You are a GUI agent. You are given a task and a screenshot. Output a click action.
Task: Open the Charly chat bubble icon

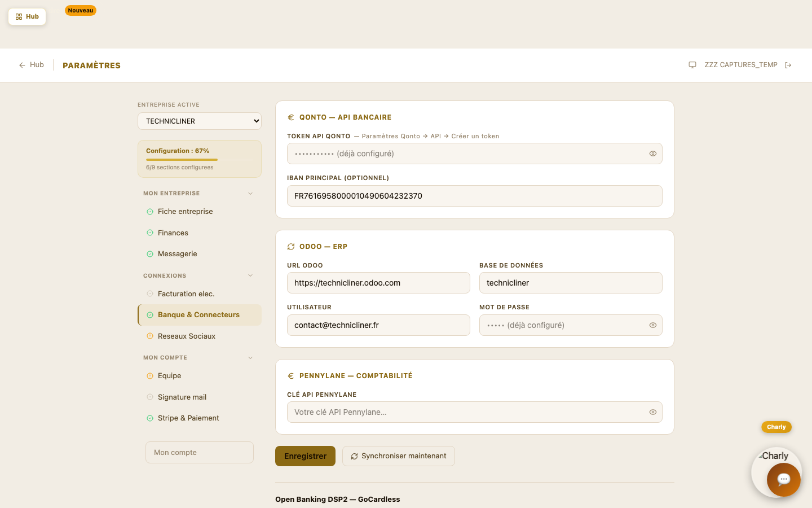click(x=784, y=480)
